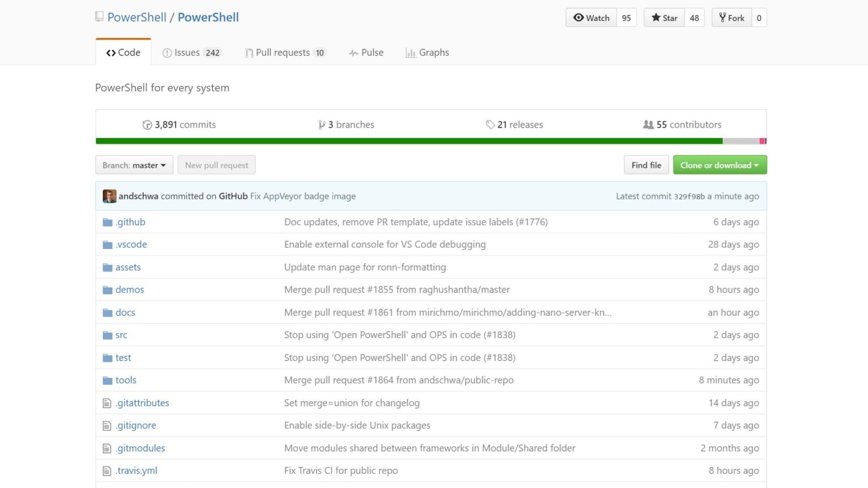Click the andschwa avatar thumbnail
The height and width of the screenshot is (488, 868).
(109, 196)
